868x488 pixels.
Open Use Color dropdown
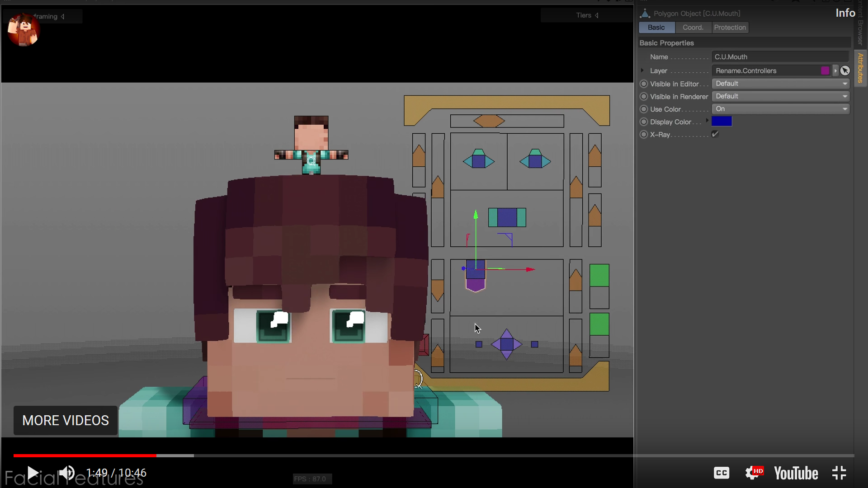click(781, 109)
